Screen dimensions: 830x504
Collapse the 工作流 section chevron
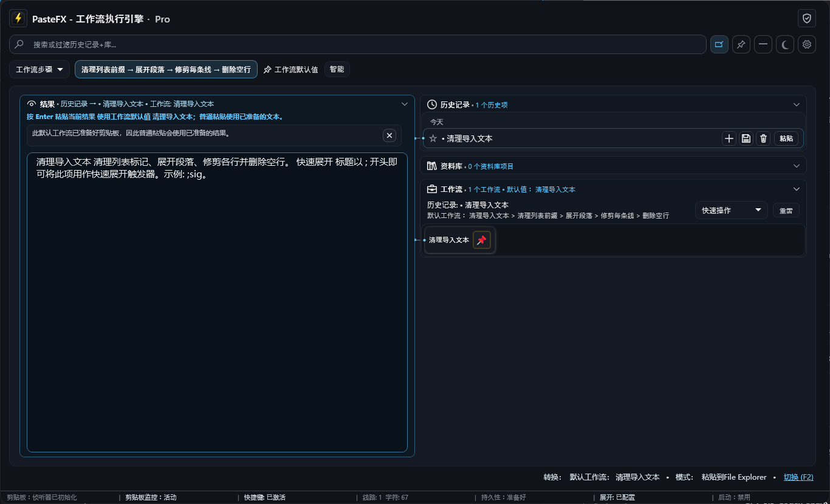[797, 189]
